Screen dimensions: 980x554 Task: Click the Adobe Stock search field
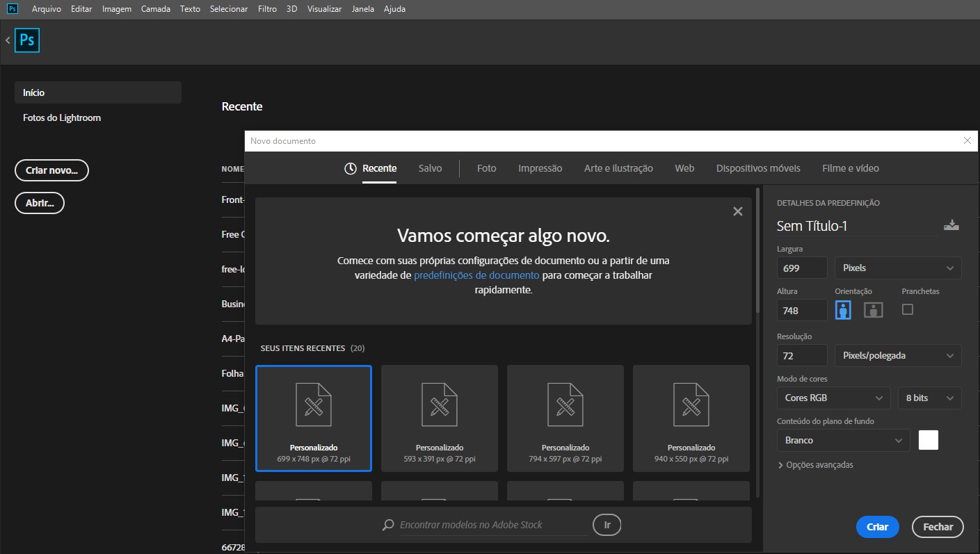(x=493, y=525)
